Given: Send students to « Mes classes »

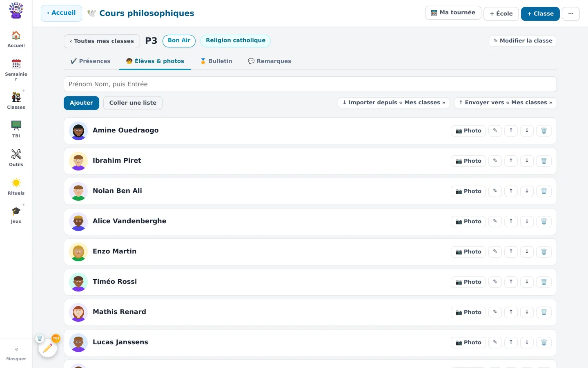Looking at the screenshot, I should tap(506, 103).
